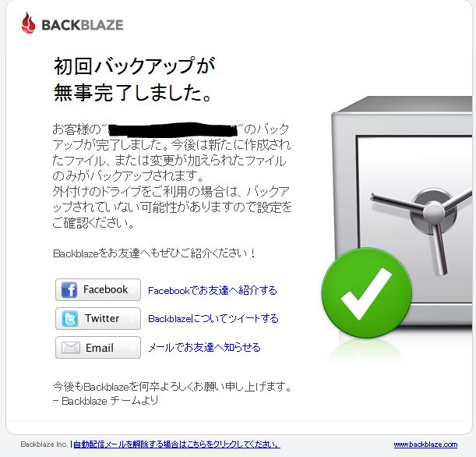476x457 pixels.
Task: Click the Facebook button label text
Action: coord(106,289)
